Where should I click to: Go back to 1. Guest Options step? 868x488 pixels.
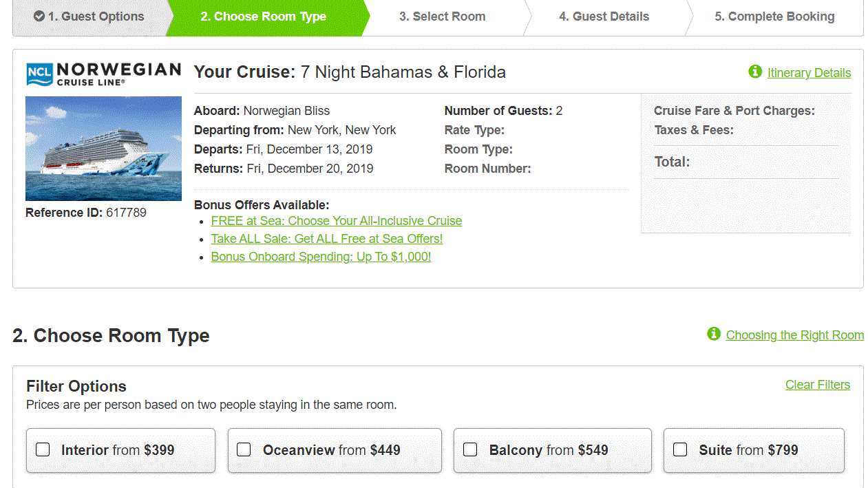pyautogui.click(x=89, y=17)
